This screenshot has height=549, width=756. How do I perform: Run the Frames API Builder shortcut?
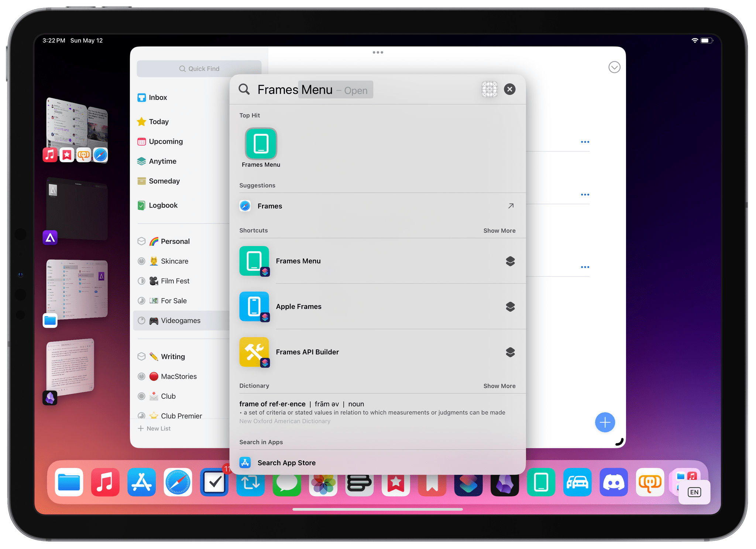tap(377, 352)
